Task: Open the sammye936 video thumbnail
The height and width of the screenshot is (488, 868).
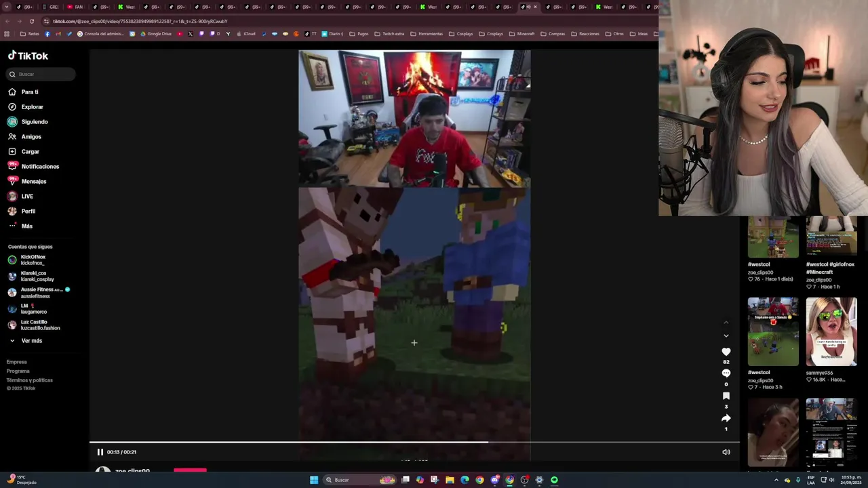Action: point(831,331)
